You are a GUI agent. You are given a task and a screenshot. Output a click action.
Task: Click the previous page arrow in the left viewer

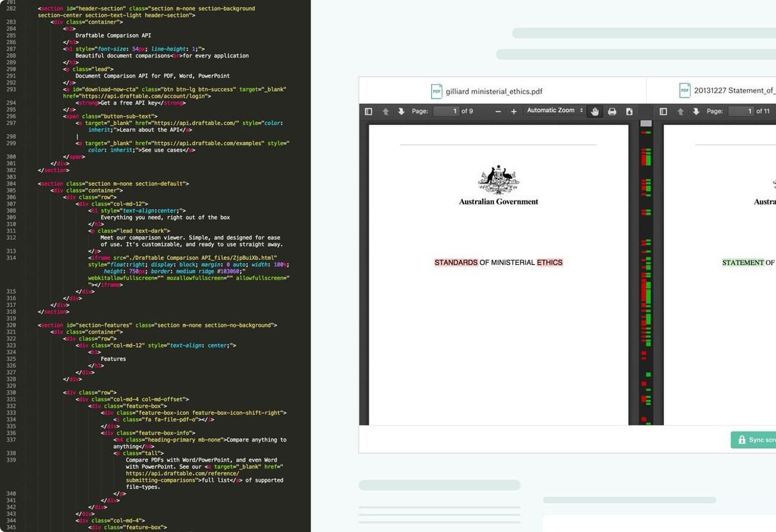click(385, 112)
